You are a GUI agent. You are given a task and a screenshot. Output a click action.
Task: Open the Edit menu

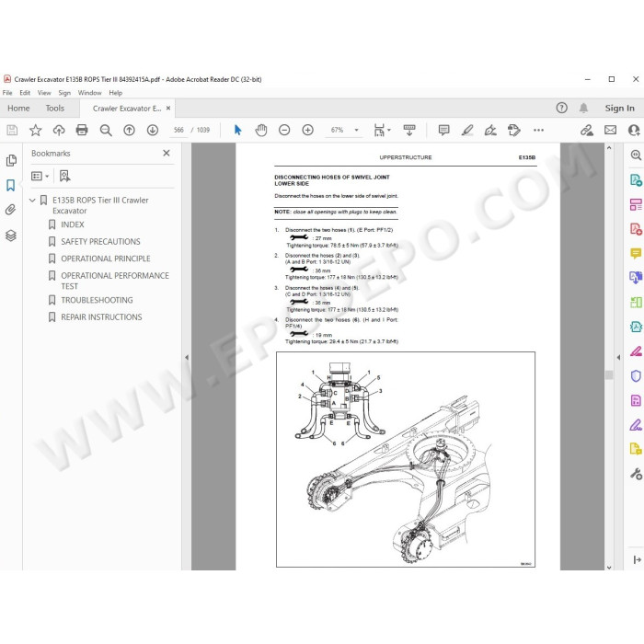(25, 93)
